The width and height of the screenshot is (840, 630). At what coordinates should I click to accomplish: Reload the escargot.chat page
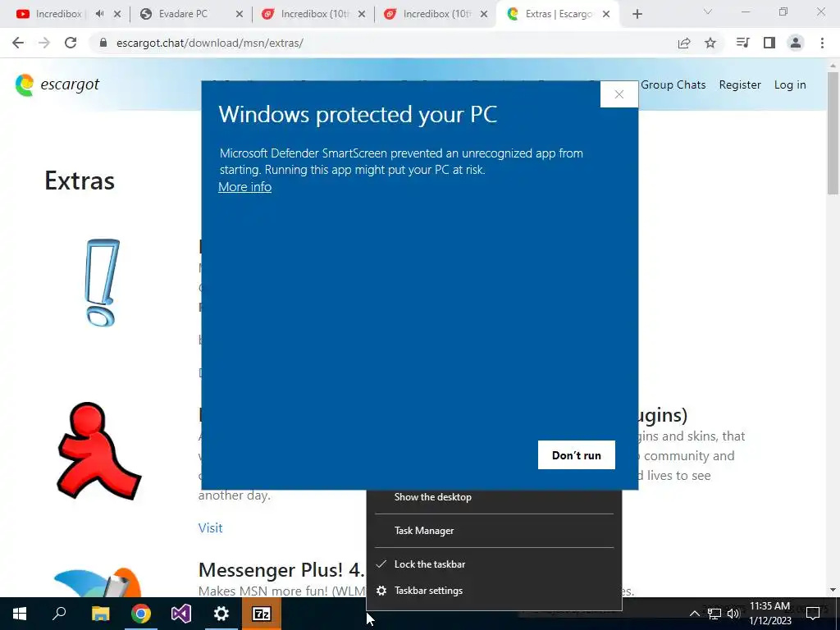[x=71, y=43]
